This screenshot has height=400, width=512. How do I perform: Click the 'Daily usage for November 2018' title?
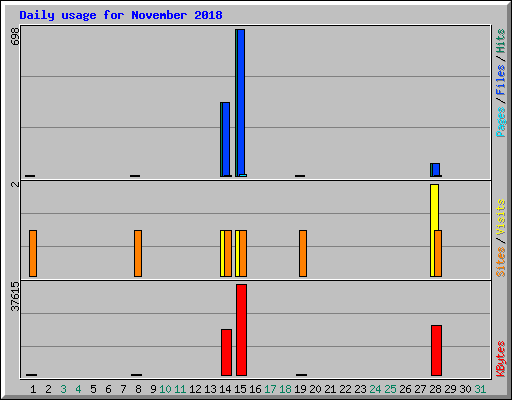121,15
